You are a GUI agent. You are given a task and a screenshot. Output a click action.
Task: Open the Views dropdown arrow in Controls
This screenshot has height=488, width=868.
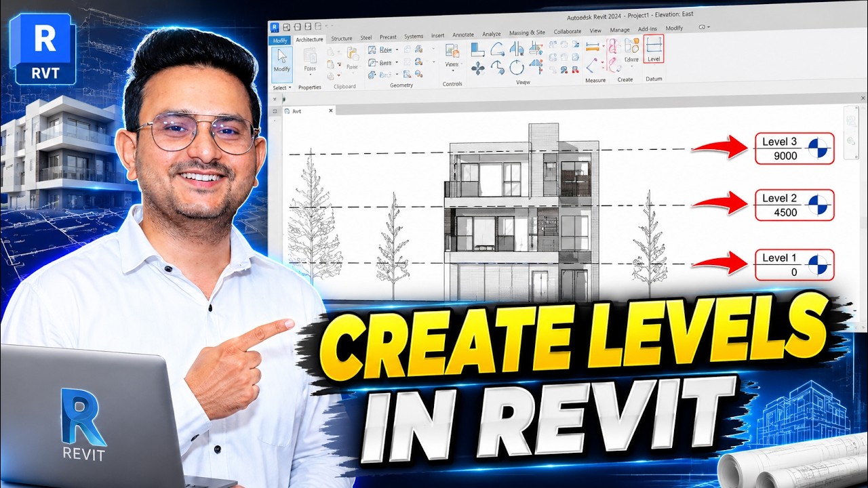coord(453,71)
